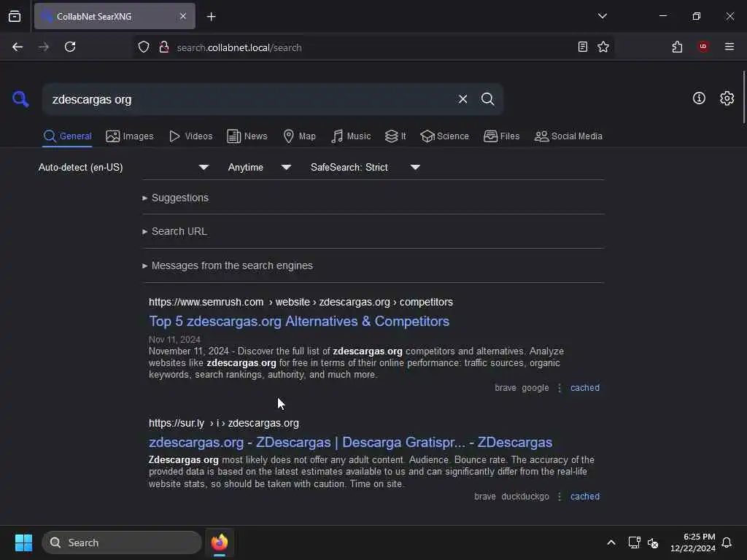The width and height of the screenshot is (747, 560).
Task: Switch to the Videos tab
Action: [x=191, y=136]
